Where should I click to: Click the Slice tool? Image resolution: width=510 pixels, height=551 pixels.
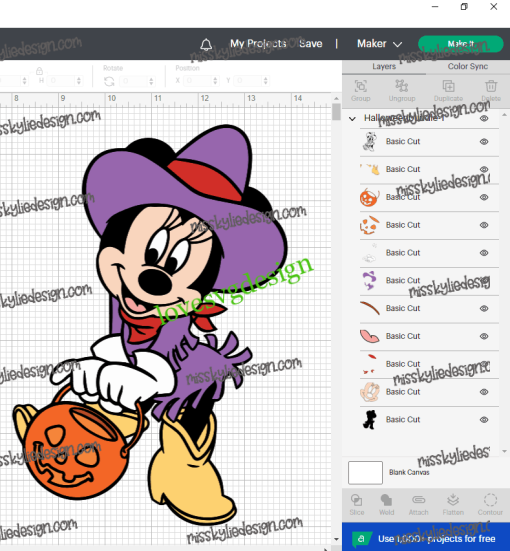(x=356, y=500)
